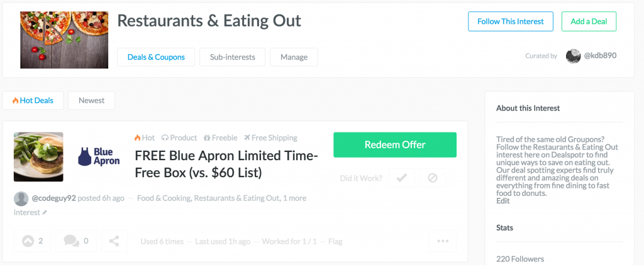
Task: Switch to the Hot Deals tab
Action: [x=33, y=100]
